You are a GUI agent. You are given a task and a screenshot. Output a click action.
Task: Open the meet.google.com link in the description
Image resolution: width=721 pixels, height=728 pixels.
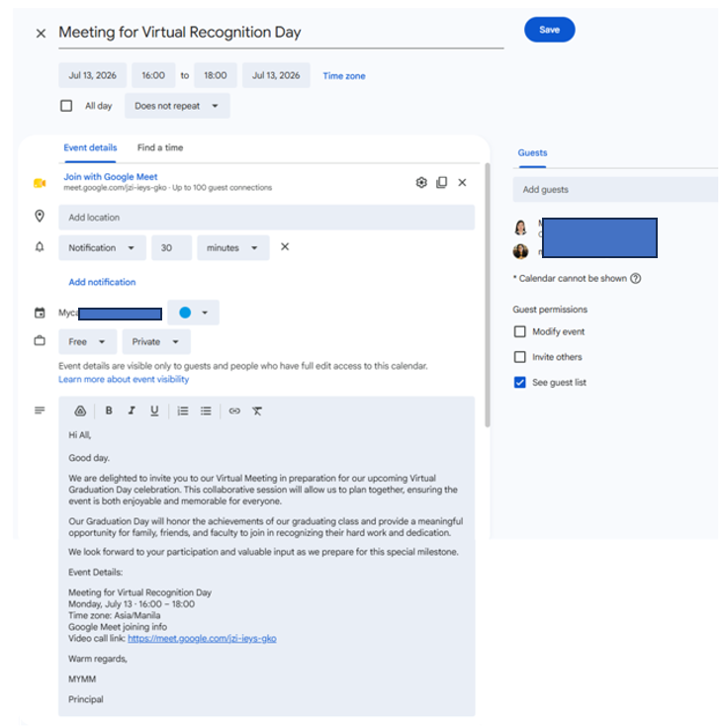[x=202, y=638]
